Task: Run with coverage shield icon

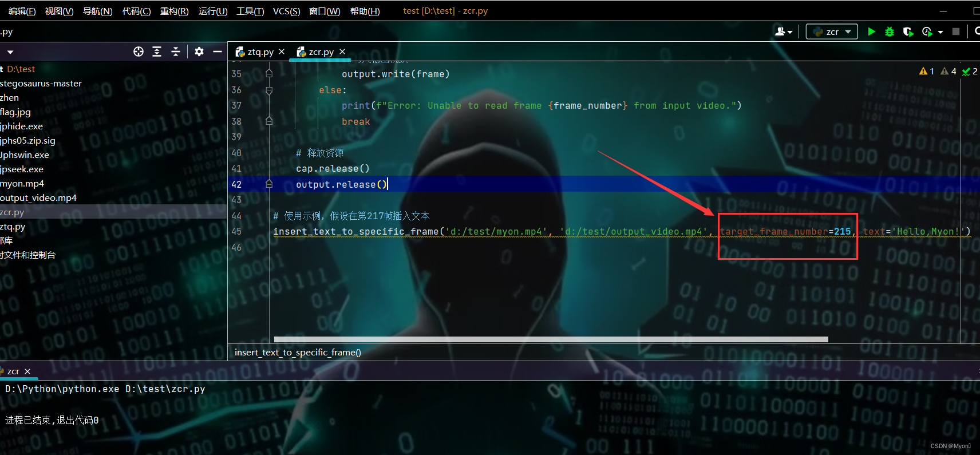Action: point(908,31)
